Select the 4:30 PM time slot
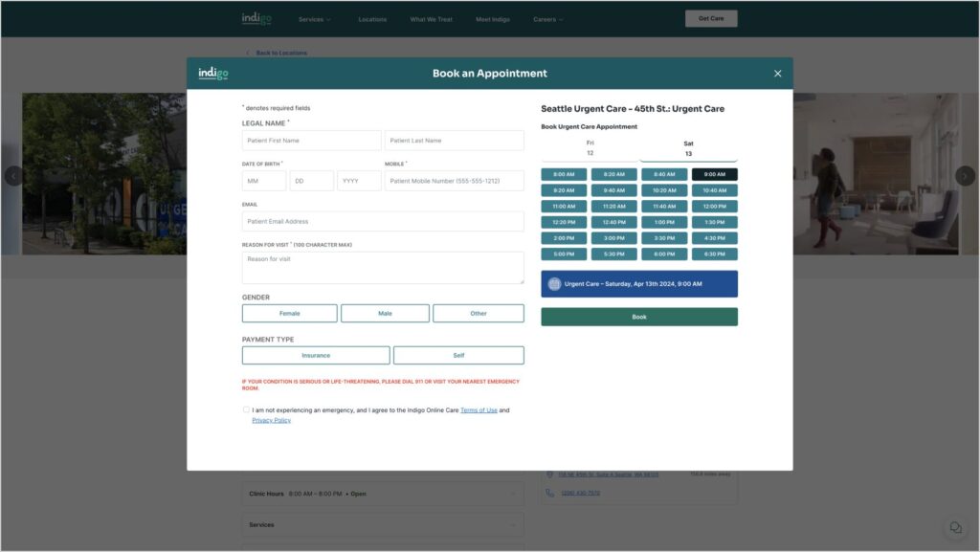Viewport: 980px width, 552px height. [714, 238]
